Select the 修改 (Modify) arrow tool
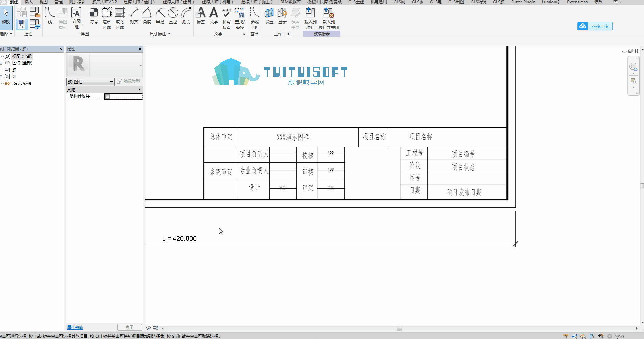This screenshot has width=644, height=339. pos(6,16)
